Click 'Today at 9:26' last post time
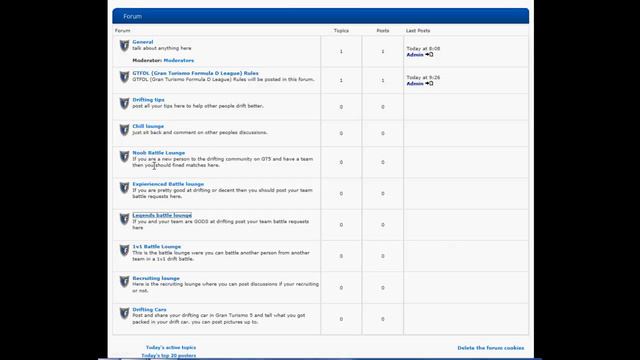The width and height of the screenshot is (640, 360). [423, 78]
